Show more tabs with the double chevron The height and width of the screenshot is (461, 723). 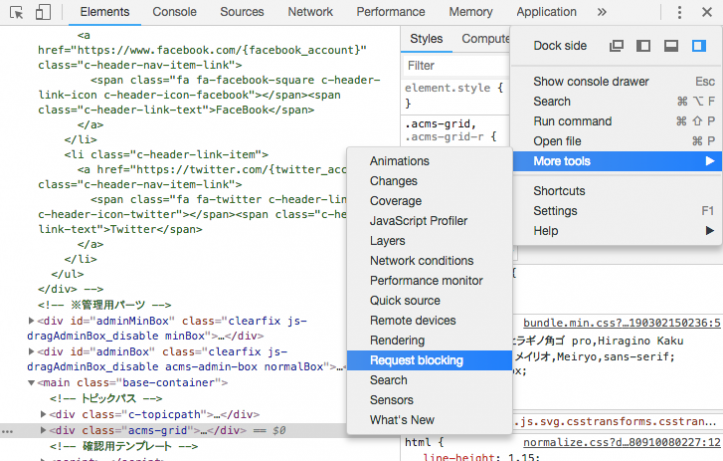601,12
